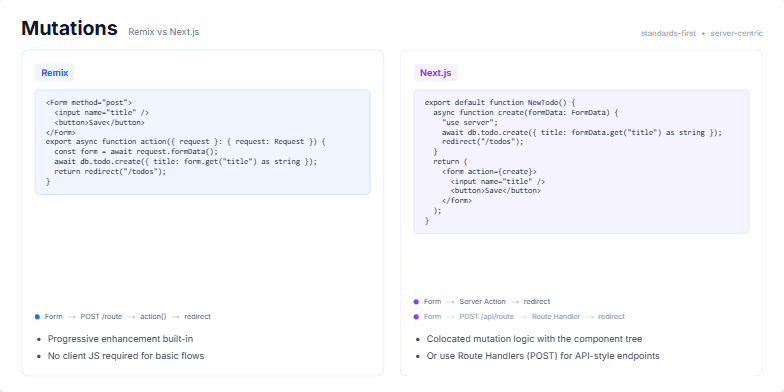Image resolution: width=784 pixels, height=392 pixels.
Task: Click 'Route Handler' in Next.js flow
Action: [x=556, y=316]
